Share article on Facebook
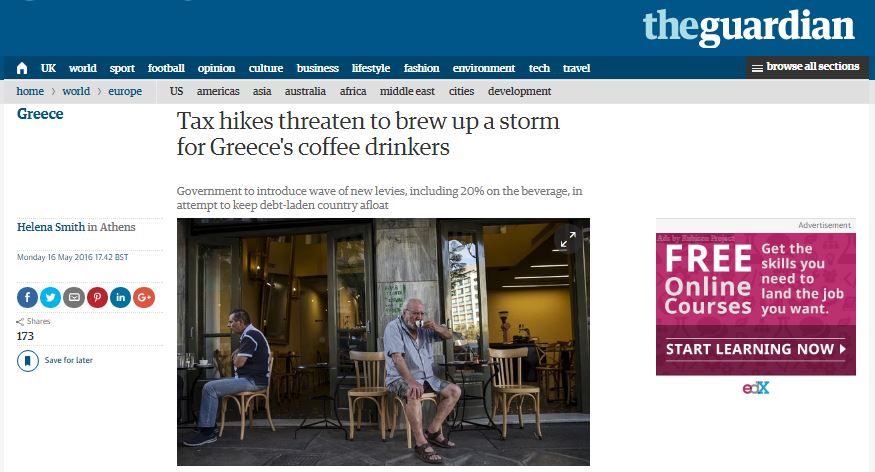This screenshot has height=472, width=875. pos(27,297)
